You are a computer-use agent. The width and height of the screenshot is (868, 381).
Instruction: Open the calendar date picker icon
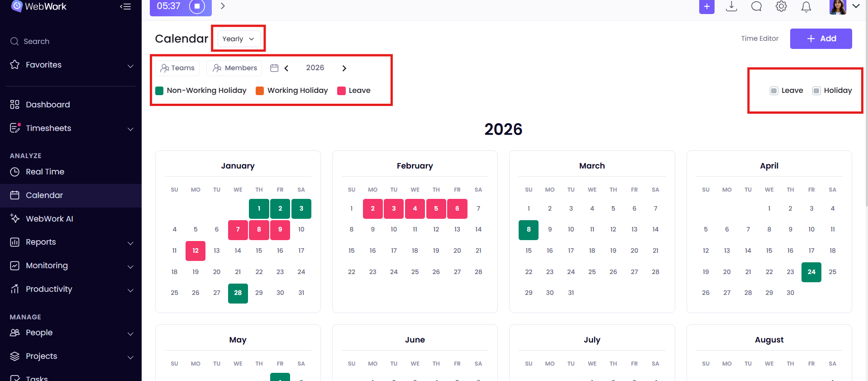[x=274, y=68]
